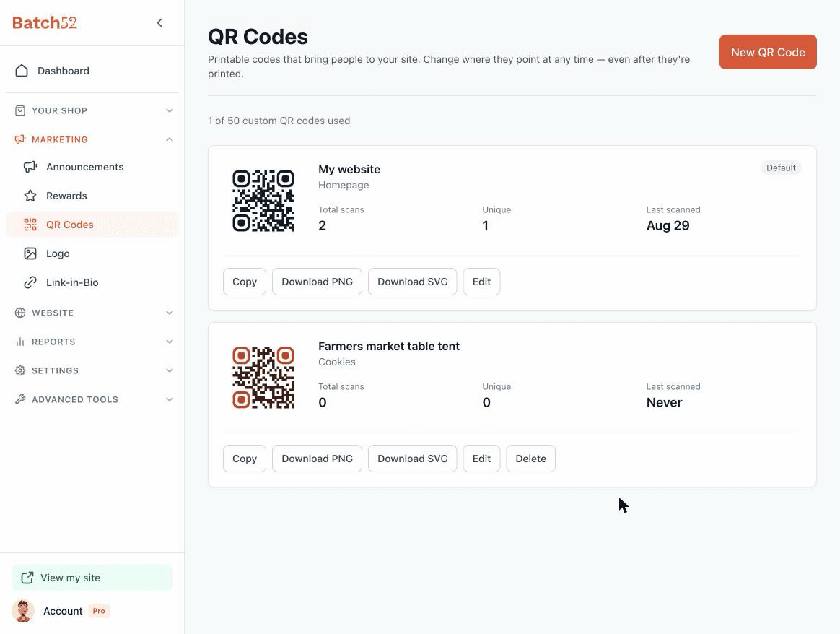Collapse the Marketing section chevron
Image resolution: width=840 pixels, height=634 pixels.
(x=170, y=139)
